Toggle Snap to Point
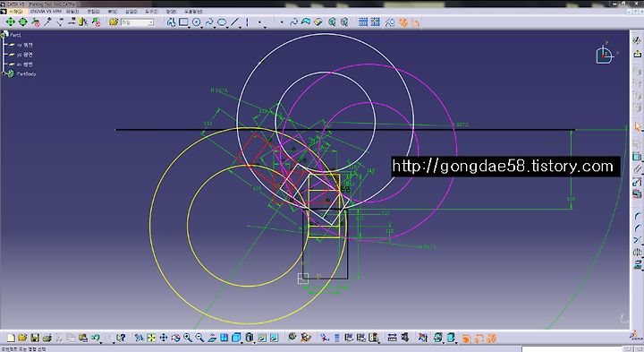The height and width of the screenshot is (352, 644). tap(375, 21)
